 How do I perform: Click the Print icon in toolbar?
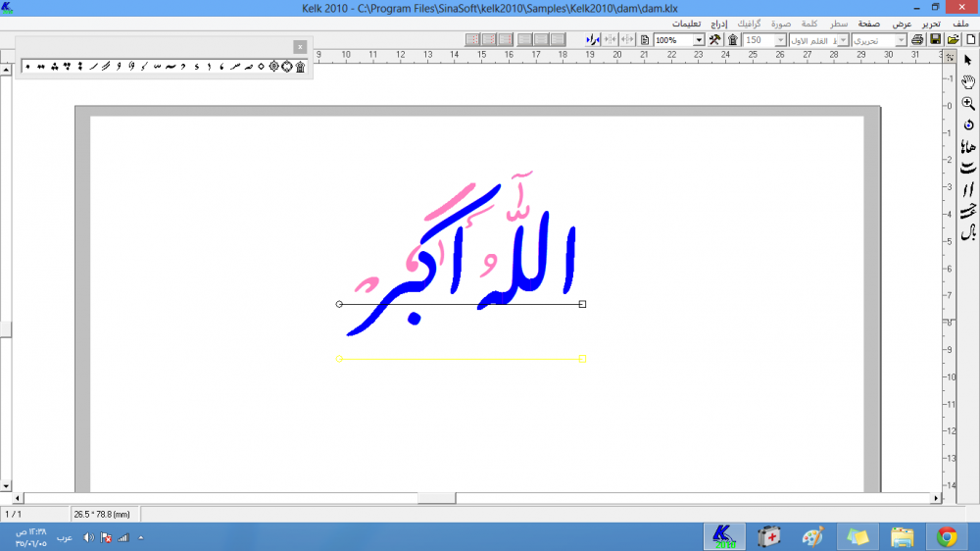917,39
